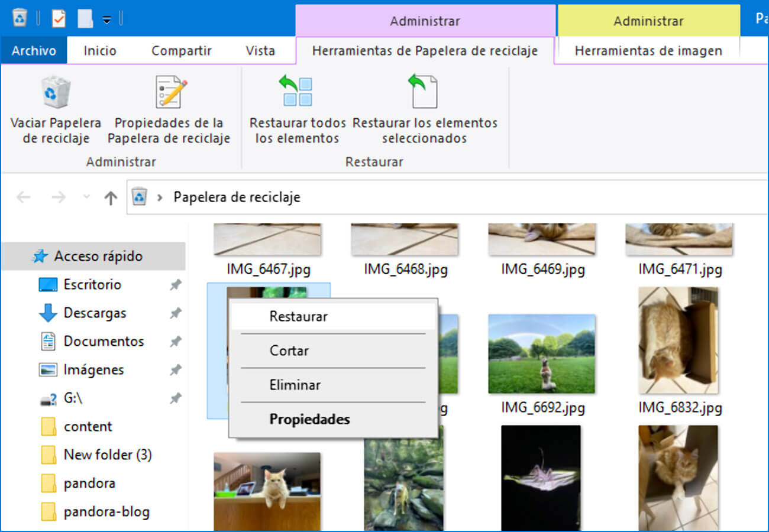Image resolution: width=769 pixels, height=532 pixels.
Task: Select the IMG_6692.jpg thumbnail
Action: click(541, 353)
